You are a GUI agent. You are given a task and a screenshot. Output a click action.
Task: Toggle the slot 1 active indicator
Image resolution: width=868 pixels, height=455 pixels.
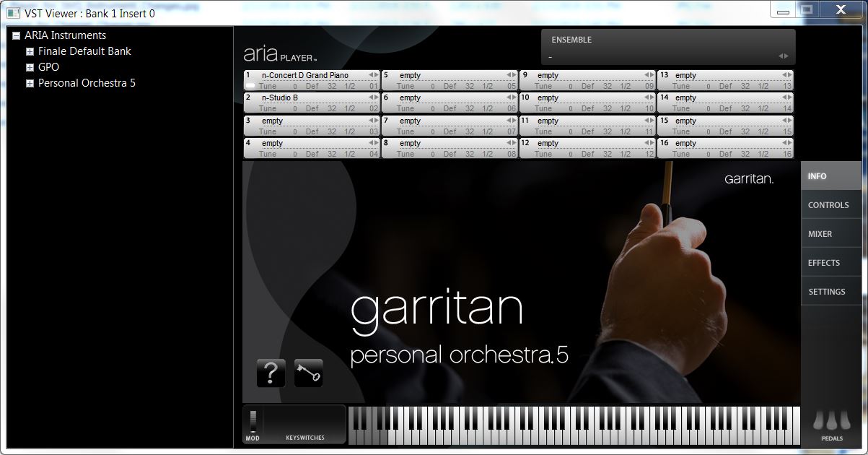pyautogui.click(x=250, y=86)
